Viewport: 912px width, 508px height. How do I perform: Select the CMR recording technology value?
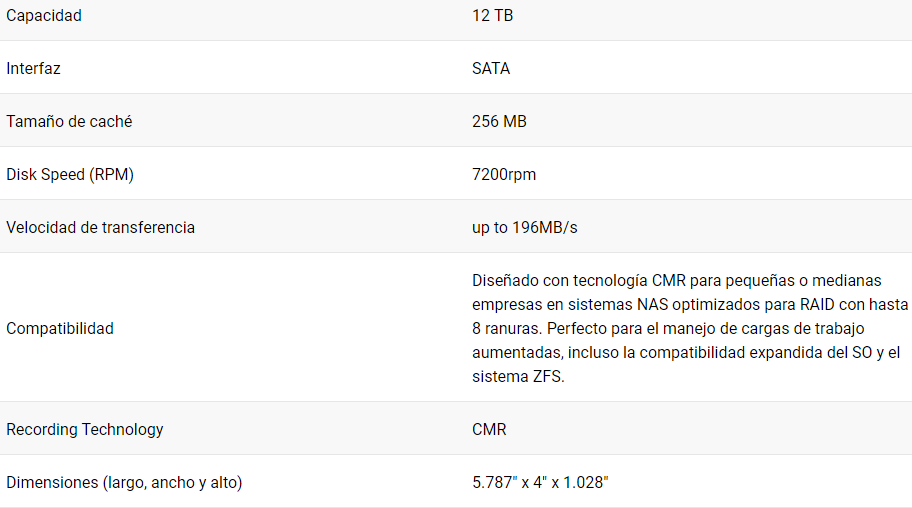(x=489, y=430)
